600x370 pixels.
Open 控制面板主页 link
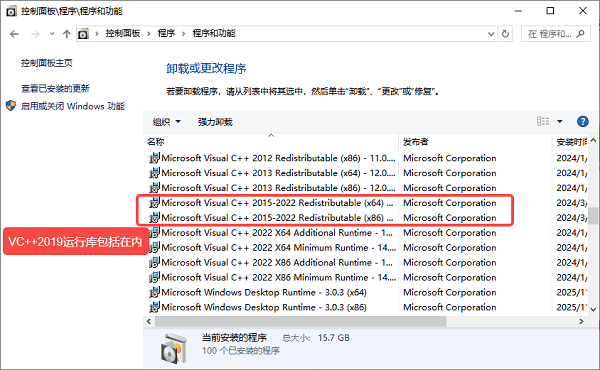click(47, 63)
